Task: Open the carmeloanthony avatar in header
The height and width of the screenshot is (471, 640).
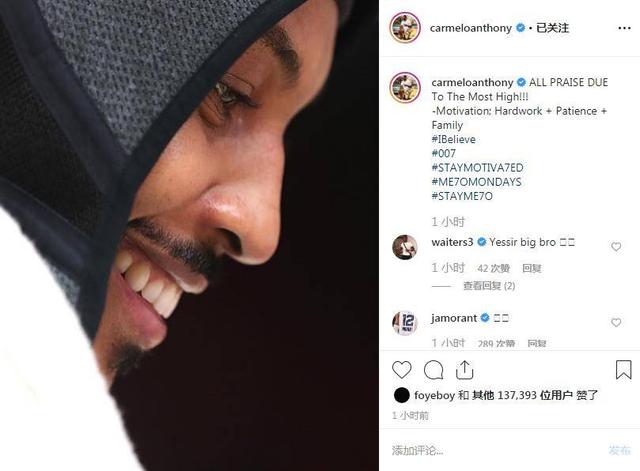Action: click(x=405, y=28)
